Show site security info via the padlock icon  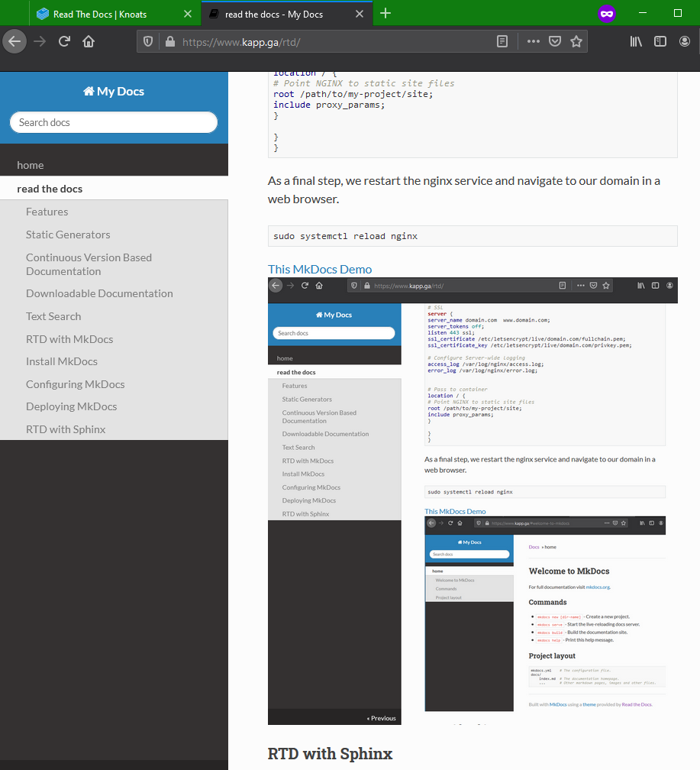point(169,42)
